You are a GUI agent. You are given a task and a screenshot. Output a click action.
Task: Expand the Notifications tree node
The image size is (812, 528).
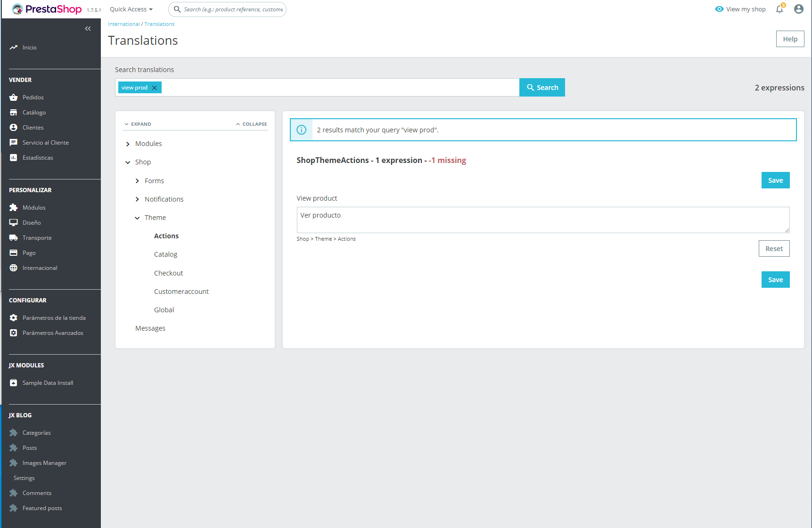(137, 199)
